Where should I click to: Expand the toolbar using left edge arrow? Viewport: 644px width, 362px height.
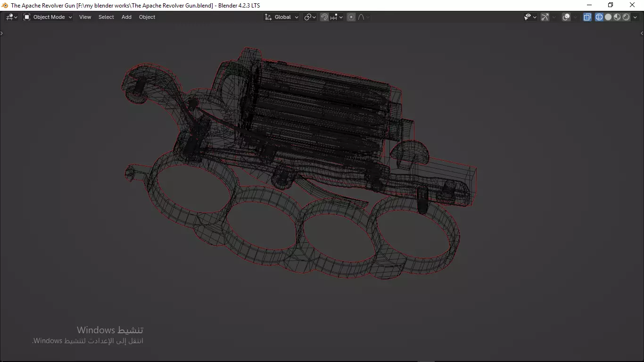coord(2,33)
